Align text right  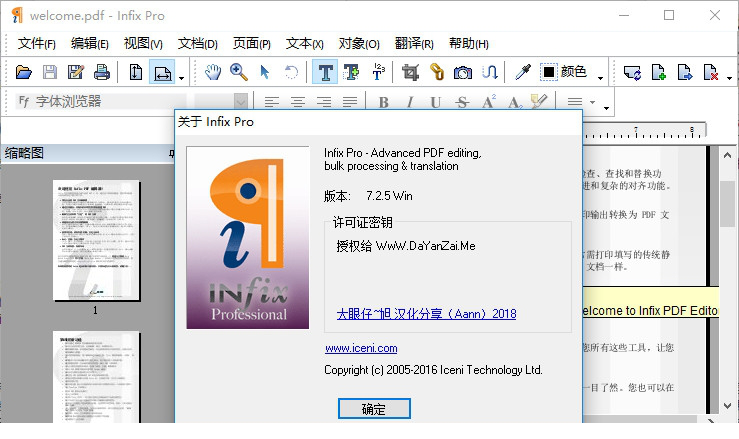pyautogui.click(x=323, y=101)
